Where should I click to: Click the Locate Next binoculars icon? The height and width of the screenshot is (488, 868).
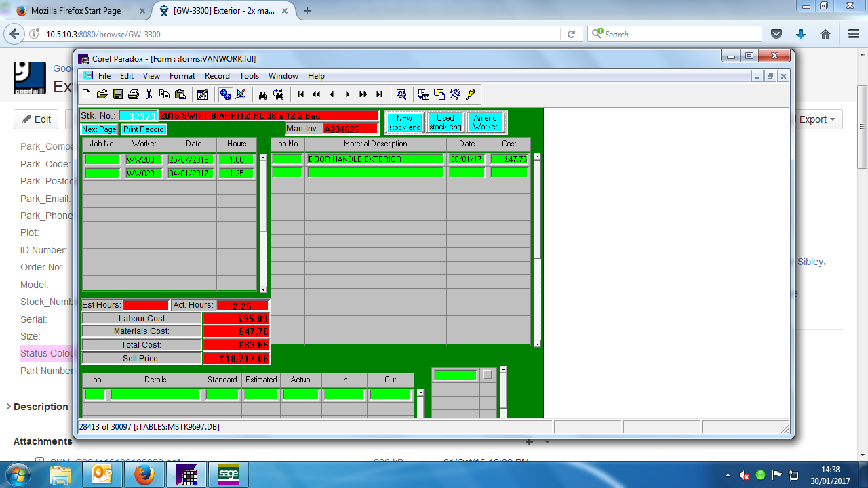(x=278, y=94)
